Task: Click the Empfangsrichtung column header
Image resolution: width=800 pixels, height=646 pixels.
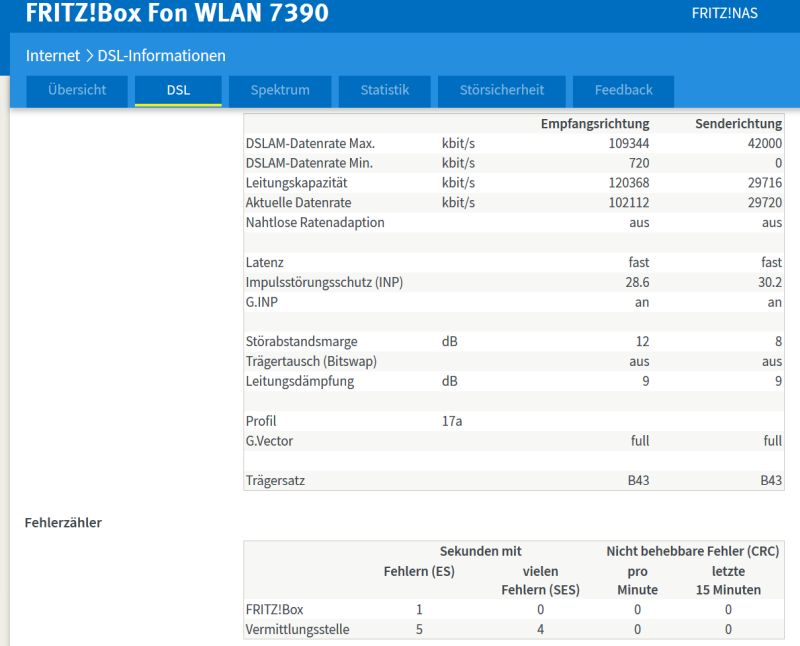Action: [595, 123]
